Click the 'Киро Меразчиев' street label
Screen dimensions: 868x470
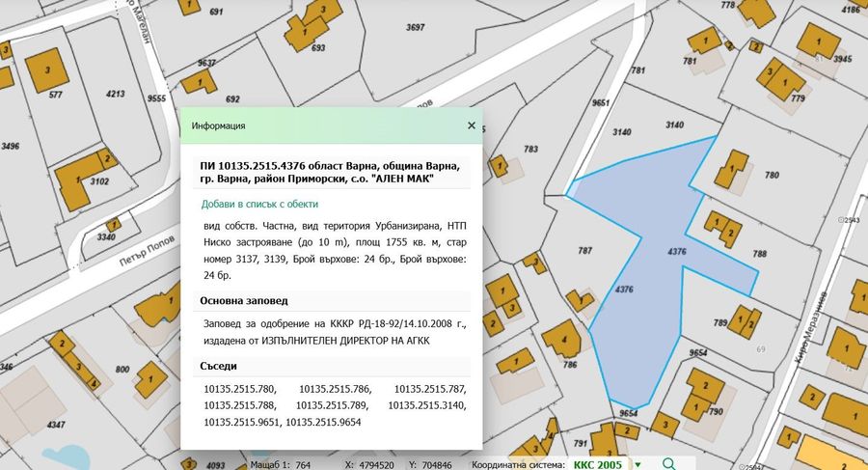click(809, 328)
